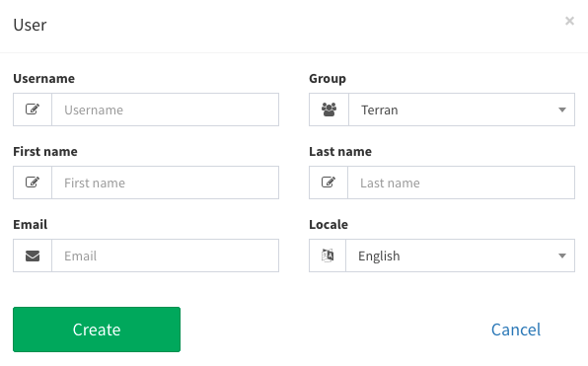588x366 pixels.
Task: Click the green Create button
Action: tap(97, 329)
